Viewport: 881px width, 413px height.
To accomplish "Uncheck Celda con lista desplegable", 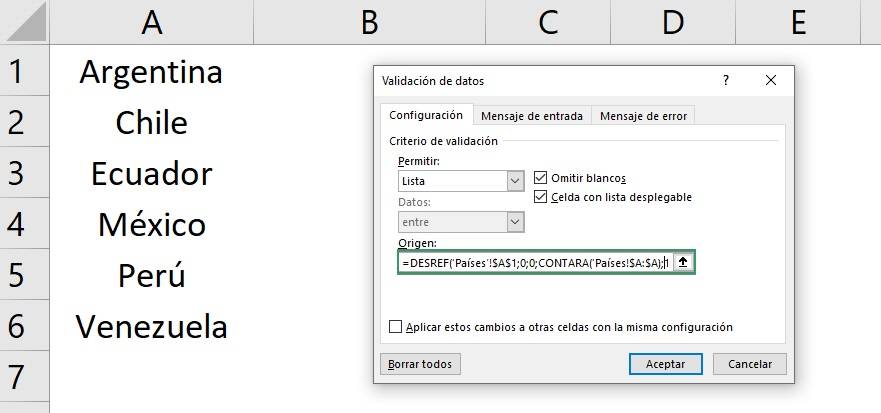I will point(541,197).
